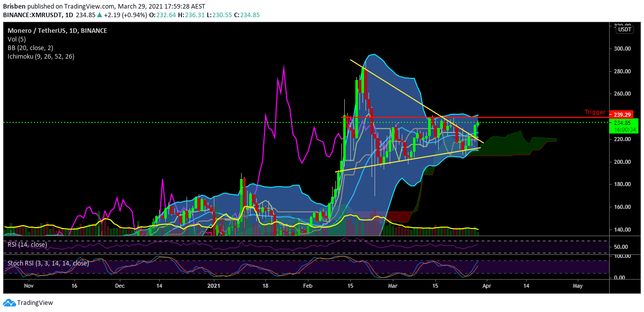Click the Dec label on time axis
This screenshot has width=644, height=312.
click(x=120, y=286)
